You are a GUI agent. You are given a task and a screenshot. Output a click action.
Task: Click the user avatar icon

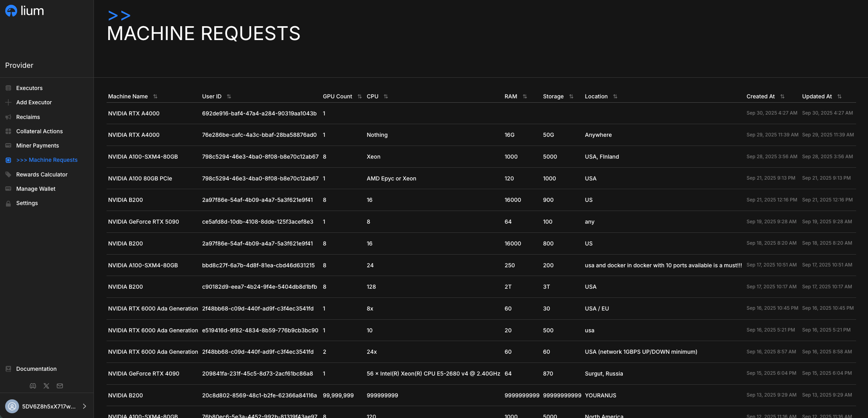[x=12, y=406]
